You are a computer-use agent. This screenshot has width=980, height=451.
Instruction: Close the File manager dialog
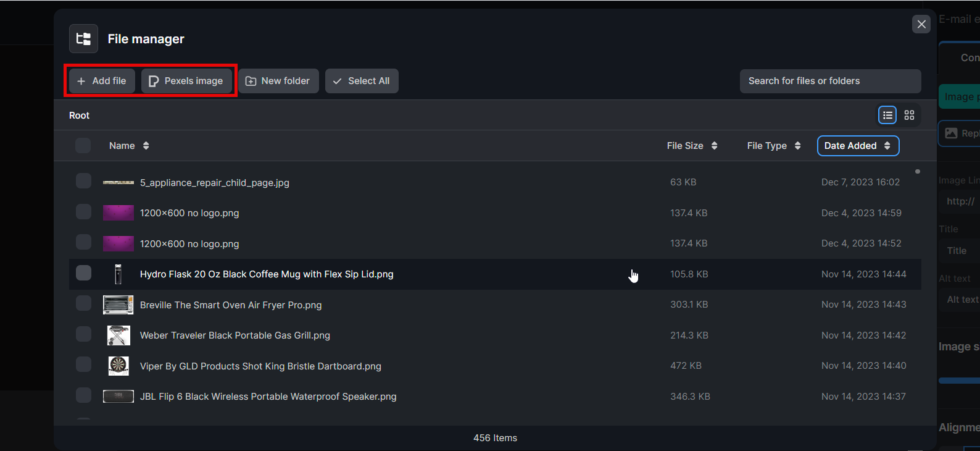tap(921, 24)
